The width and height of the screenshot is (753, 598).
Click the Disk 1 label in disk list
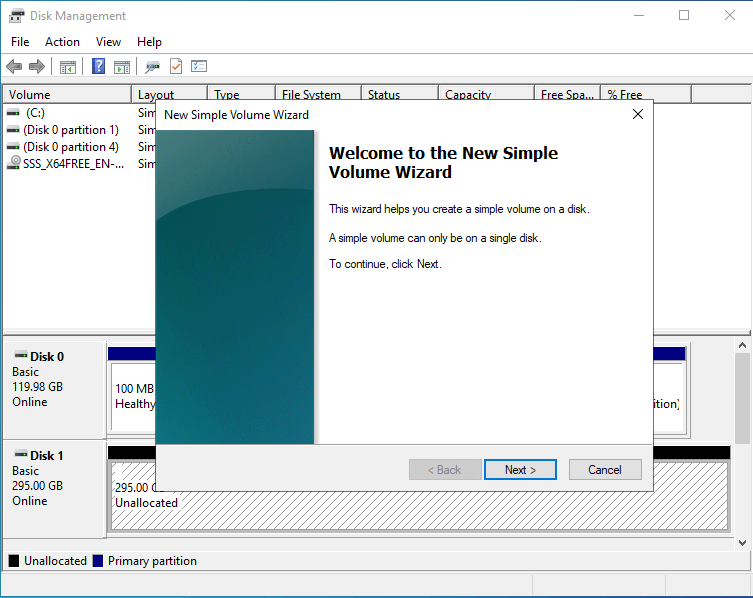(x=47, y=456)
